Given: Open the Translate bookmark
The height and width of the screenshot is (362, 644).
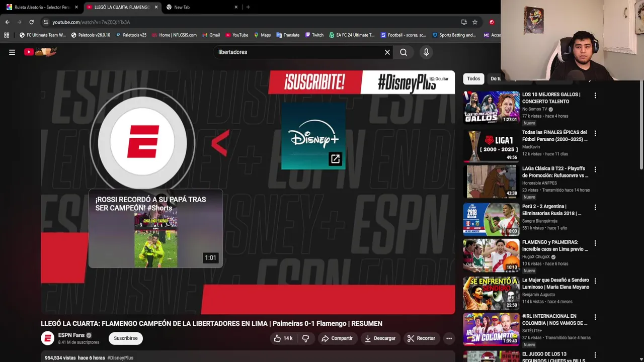Looking at the screenshot, I should [288, 35].
